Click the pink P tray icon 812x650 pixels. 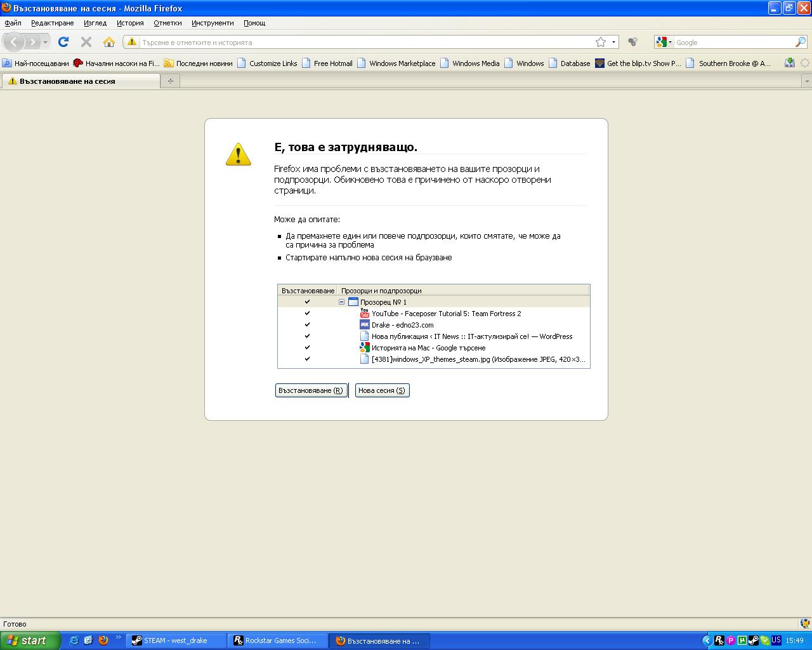coord(730,640)
